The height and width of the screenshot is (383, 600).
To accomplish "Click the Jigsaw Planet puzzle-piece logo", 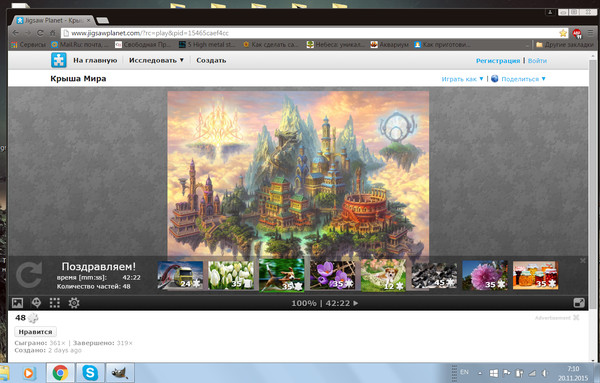I will 59,60.
